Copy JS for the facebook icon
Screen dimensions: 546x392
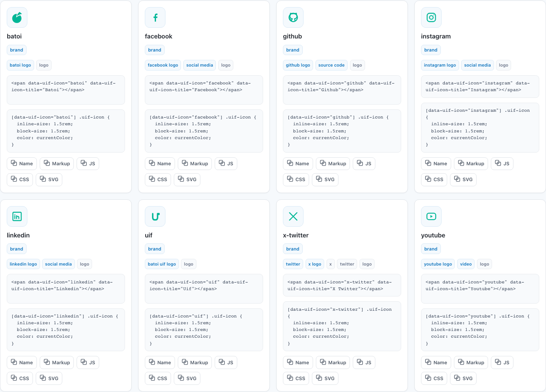coord(226,164)
